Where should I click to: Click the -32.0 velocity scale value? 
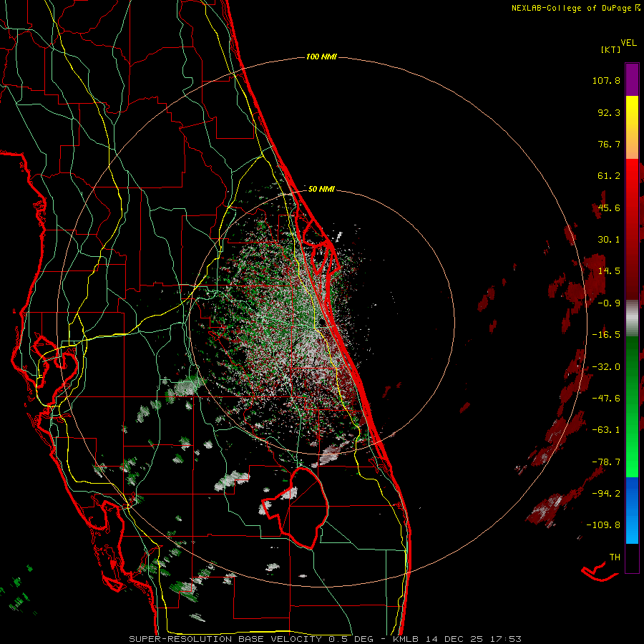click(x=606, y=367)
